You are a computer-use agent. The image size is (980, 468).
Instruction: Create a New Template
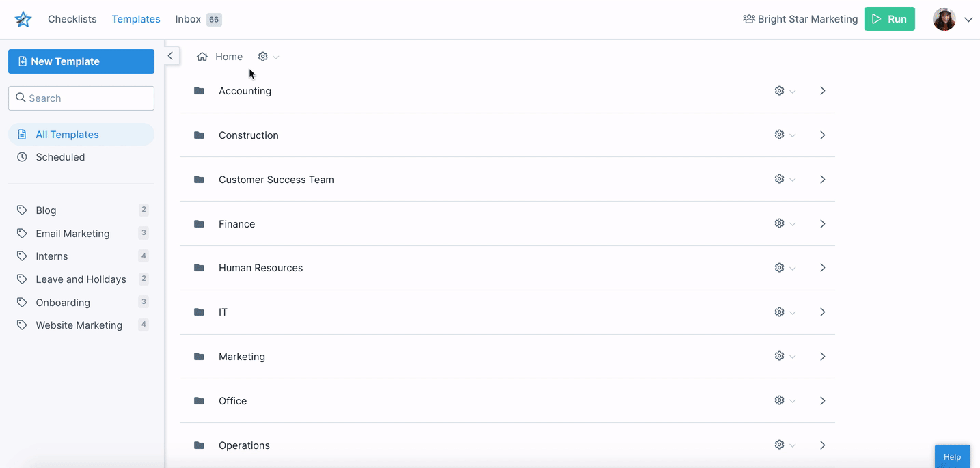81,61
